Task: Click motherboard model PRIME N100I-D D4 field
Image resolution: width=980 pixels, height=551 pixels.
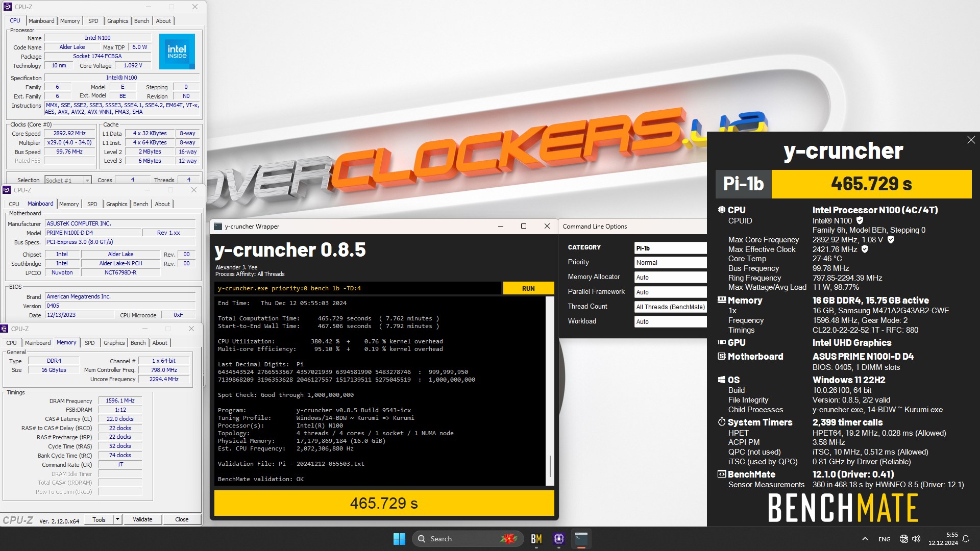Action: [x=93, y=233]
